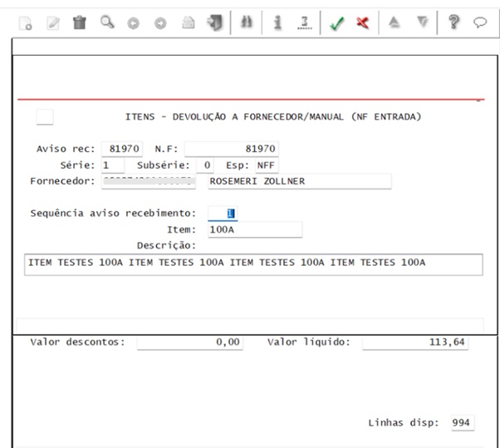This screenshot has height=448, width=500.
Task: Go to next record with right arrow icon
Action: click(x=160, y=23)
